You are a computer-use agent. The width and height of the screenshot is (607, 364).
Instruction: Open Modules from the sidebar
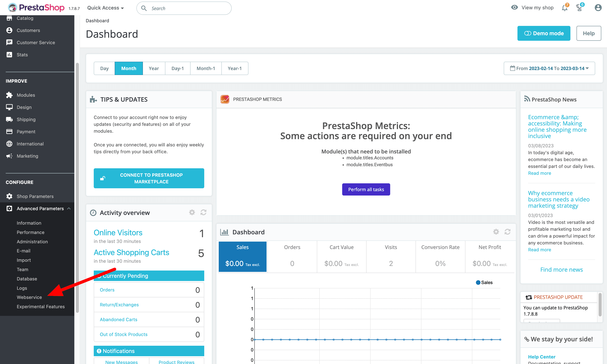(x=26, y=95)
